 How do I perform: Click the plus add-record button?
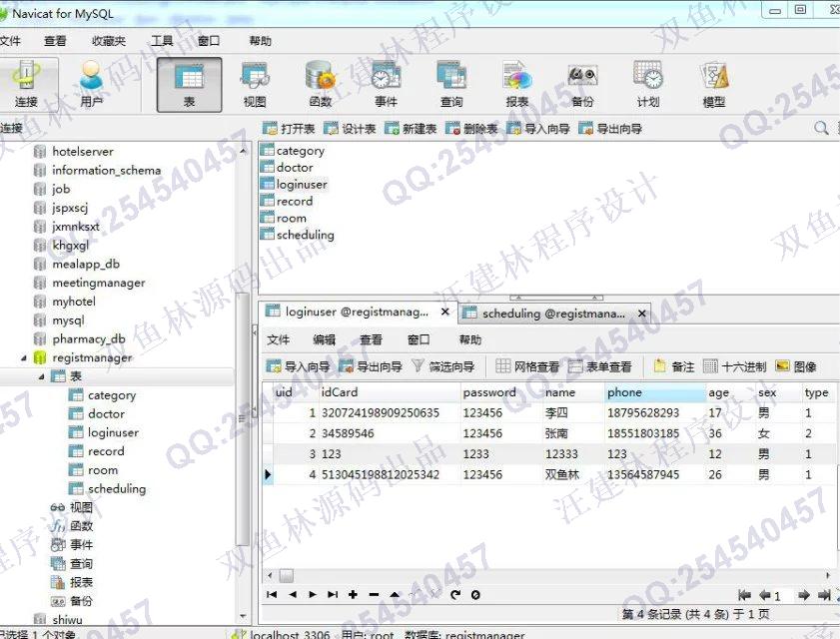pyautogui.click(x=353, y=594)
